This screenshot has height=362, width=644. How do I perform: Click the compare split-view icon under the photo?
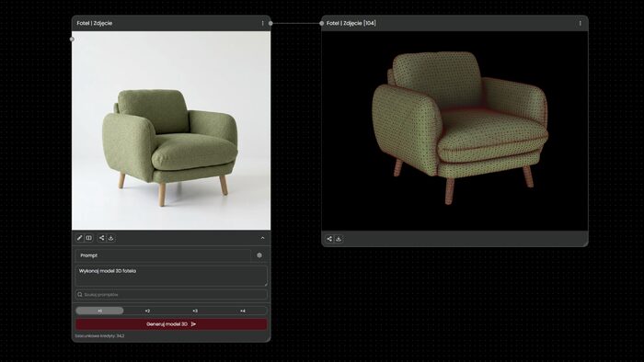[x=88, y=238]
